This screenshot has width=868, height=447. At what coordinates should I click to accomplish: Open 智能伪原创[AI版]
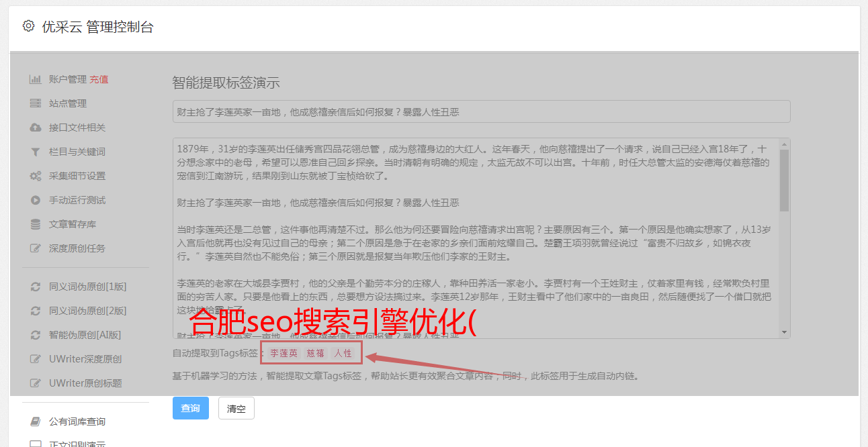[x=85, y=335]
